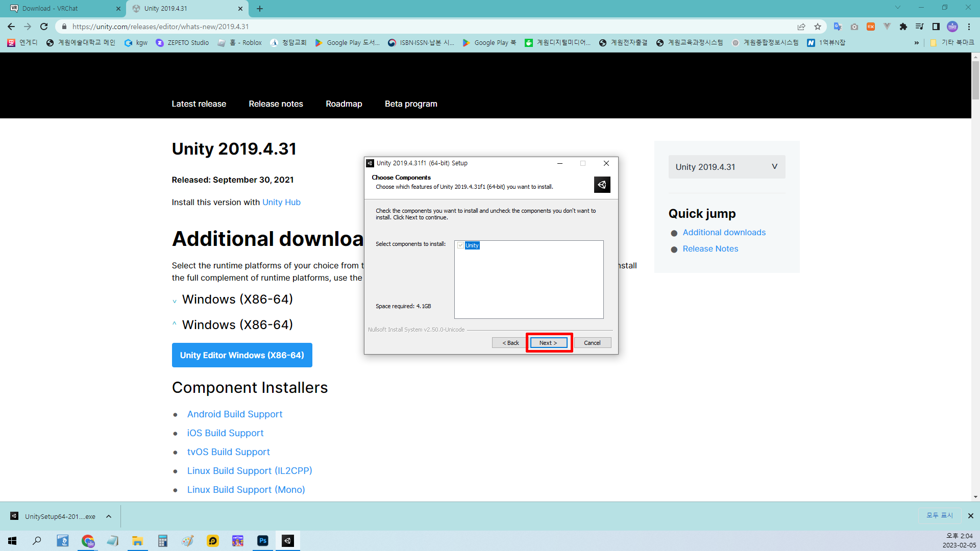The image size is (980, 551).
Task: Reload the Unity release page
Action: click(44, 27)
